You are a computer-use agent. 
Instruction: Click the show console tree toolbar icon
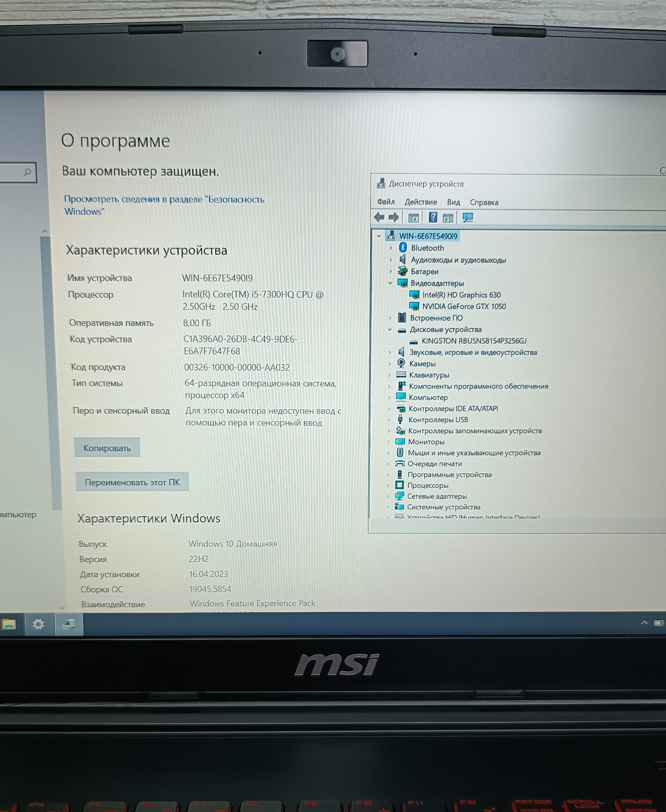[x=413, y=218]
